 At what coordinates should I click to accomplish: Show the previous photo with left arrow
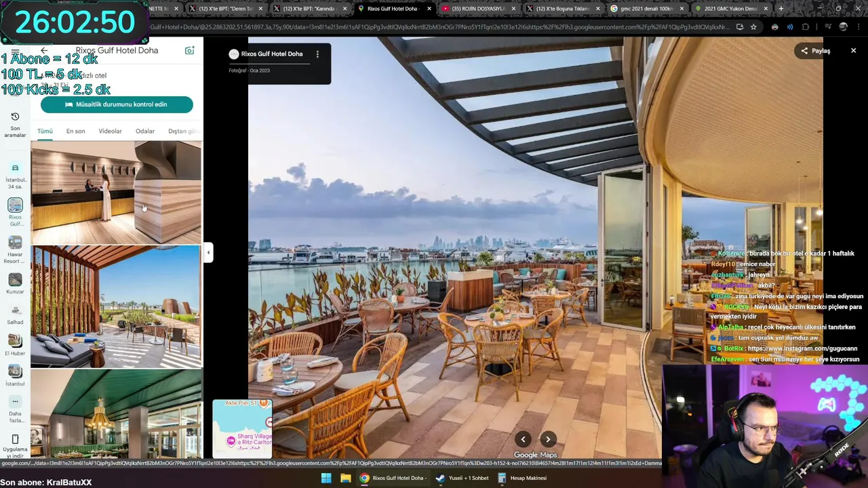[x=523, y=439]
